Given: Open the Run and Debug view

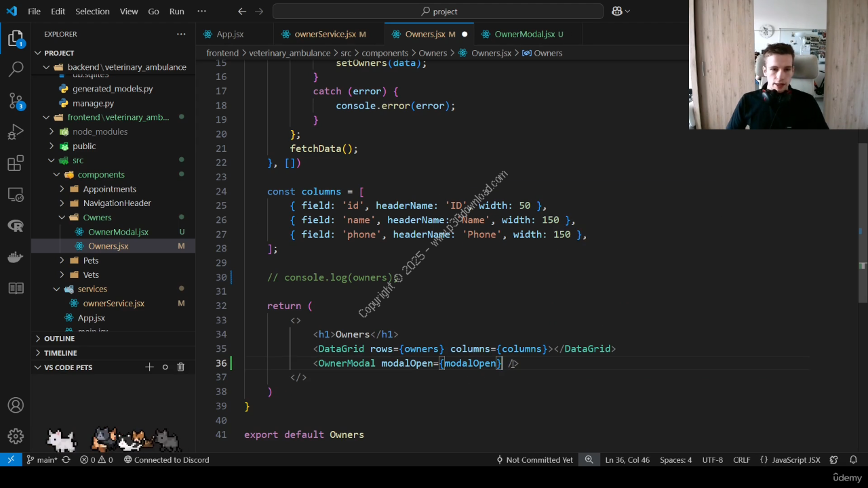Looking at the screenshot, I should tap(16, 132).
